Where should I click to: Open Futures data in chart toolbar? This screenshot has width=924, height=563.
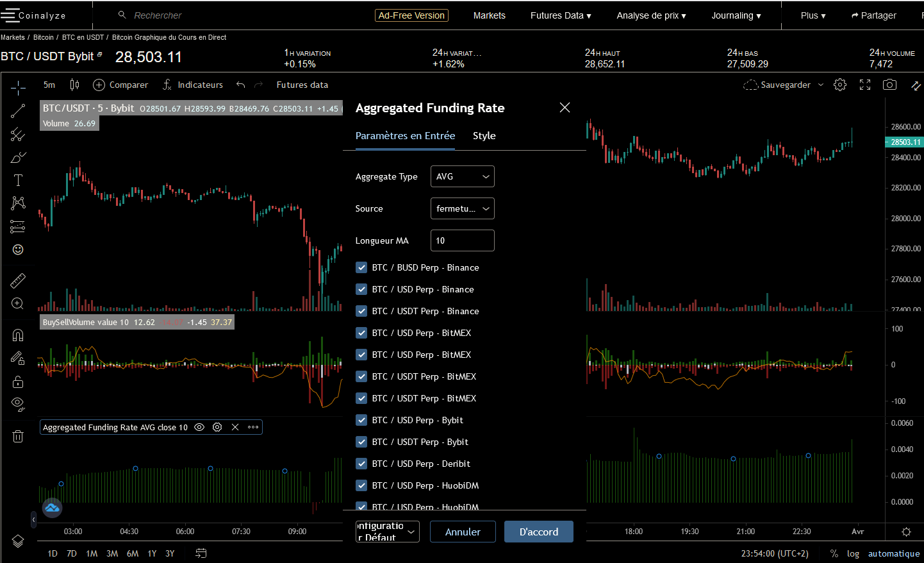(302, 85)
